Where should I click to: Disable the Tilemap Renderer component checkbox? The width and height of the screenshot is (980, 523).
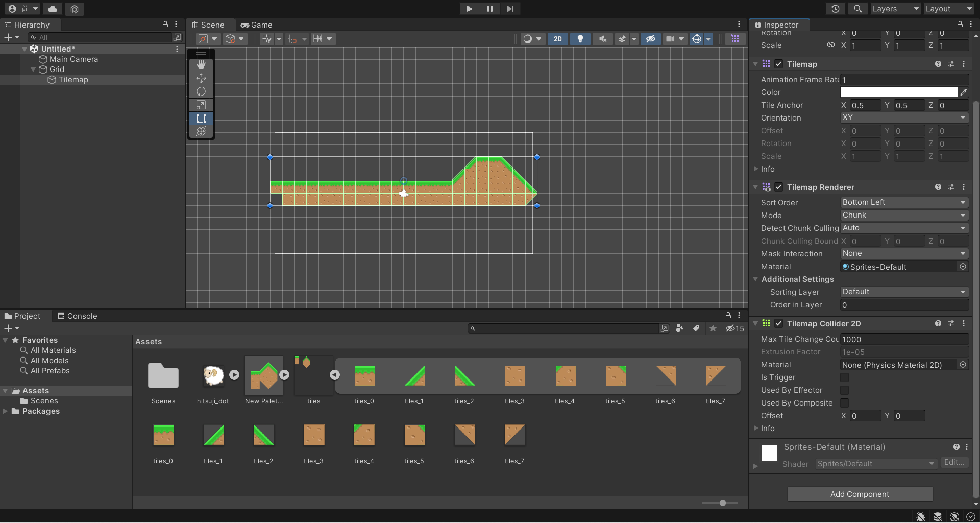click(778, 187)
